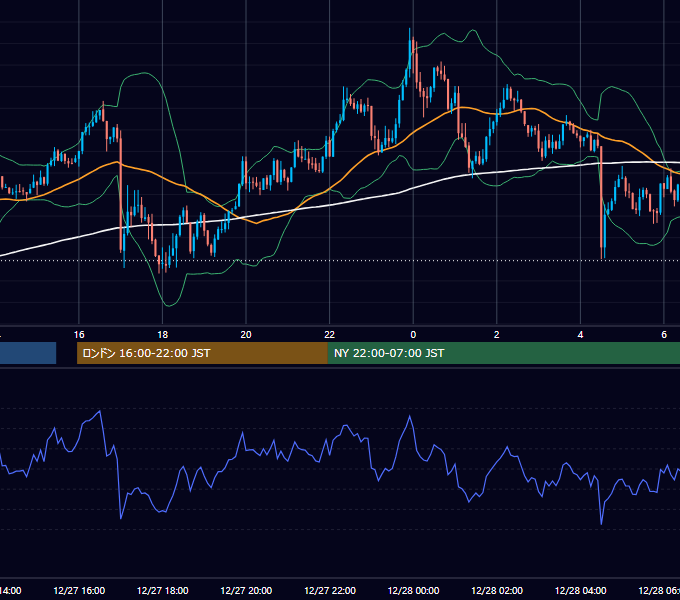
Task: Click the ロンドン 16:00-22:00 JST session bar
Action: click(x=202, y=353)
